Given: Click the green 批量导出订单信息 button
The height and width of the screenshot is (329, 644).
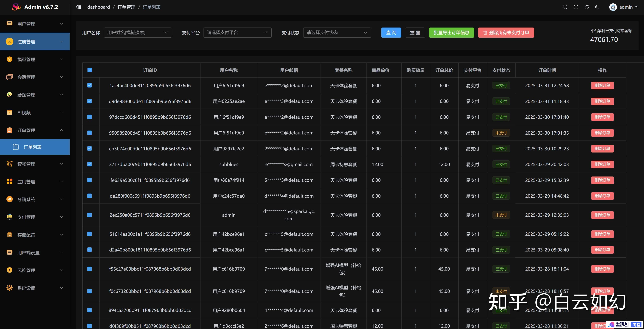Looking at the screenshot, I should pos(451,32).
